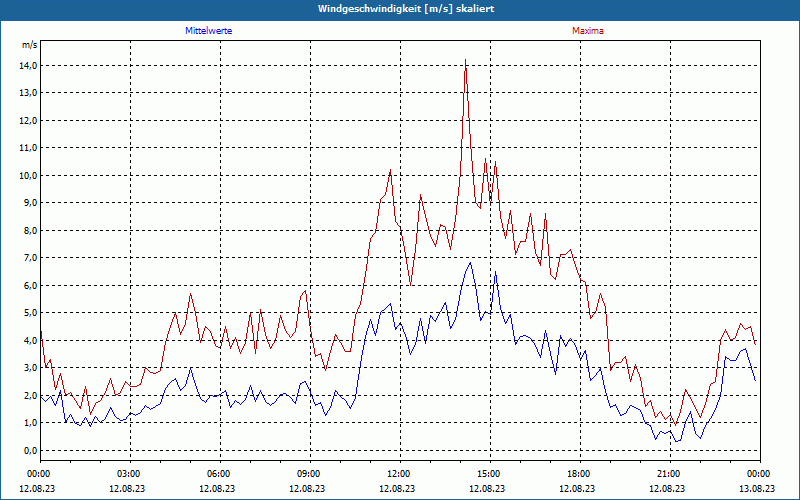
Task: Click the '06:00' time axis label
Action: coord(220,474)
